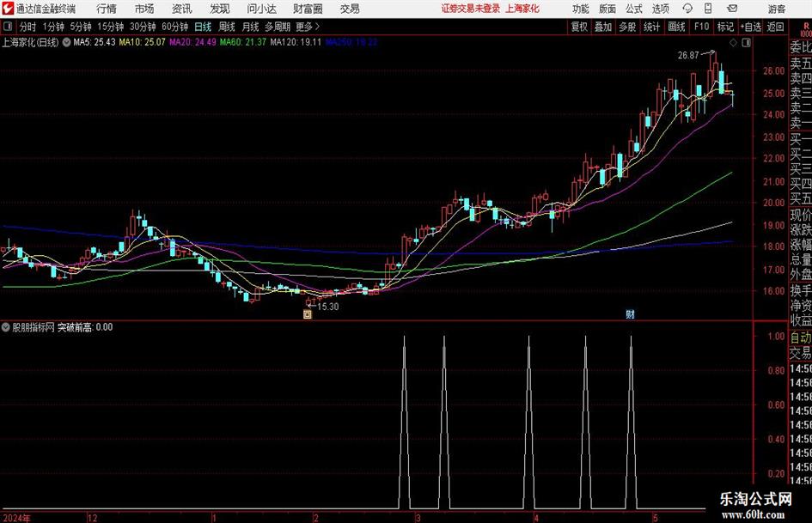Toggle the right info panel icon
Screen dimensions: 812x523
(746, 43)
